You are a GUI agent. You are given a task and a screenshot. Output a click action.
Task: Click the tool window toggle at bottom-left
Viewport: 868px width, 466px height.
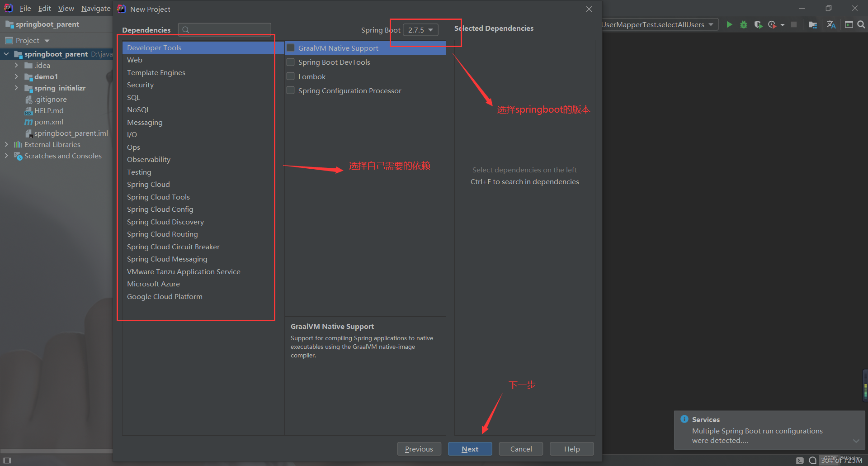tap(7, 460)
